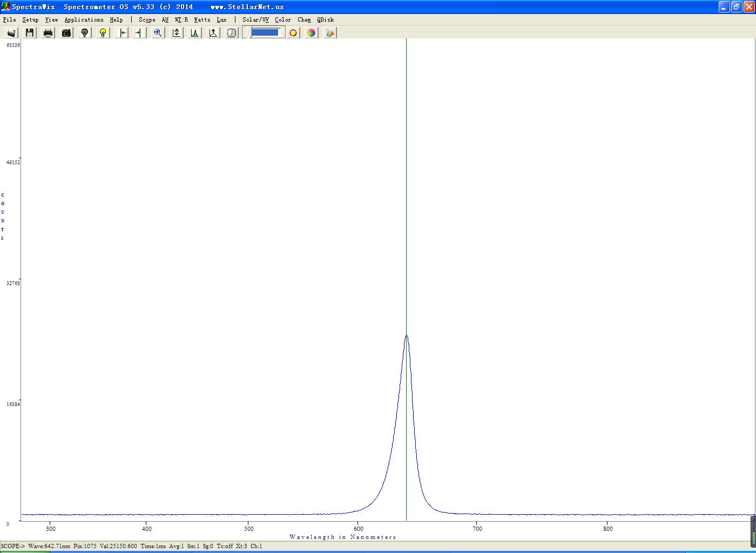Move cursor right with green arrow icon
The height and width of the screenshot is (553, 756).
(139, 33)
